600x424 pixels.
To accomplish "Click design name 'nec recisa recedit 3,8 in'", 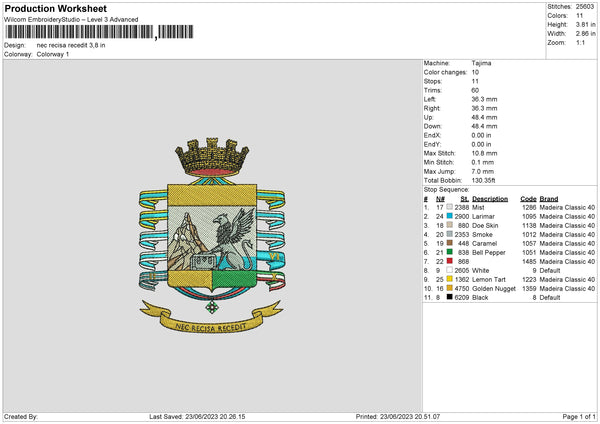I will tap(71, 45).
